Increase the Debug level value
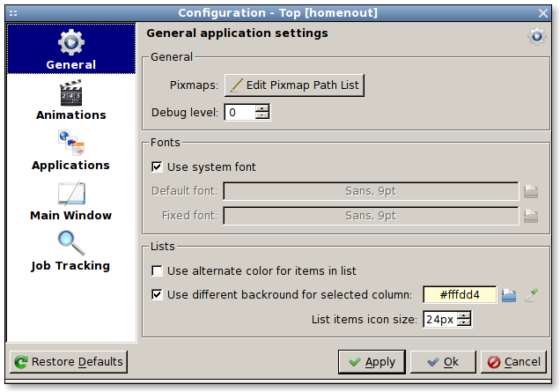560x392 pixels. click(x=262, y=108)
